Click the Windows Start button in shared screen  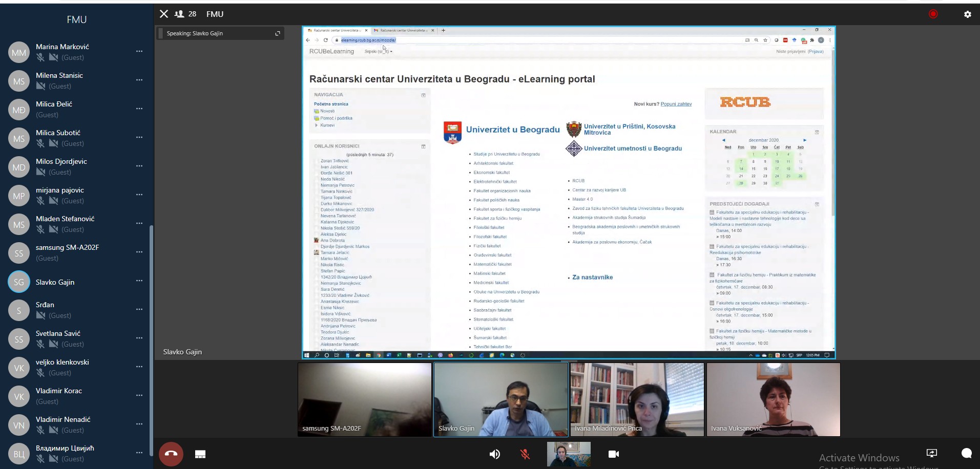(x=307, y=355)
